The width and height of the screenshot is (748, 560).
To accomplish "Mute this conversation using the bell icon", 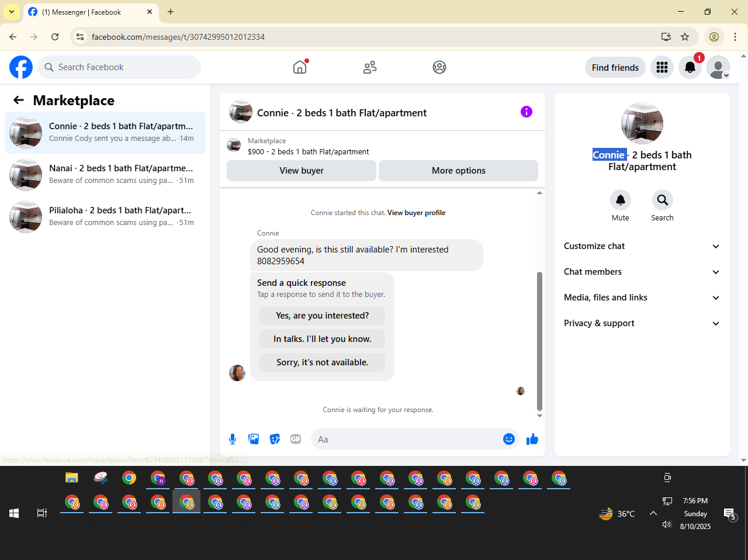I will [621, 200].
